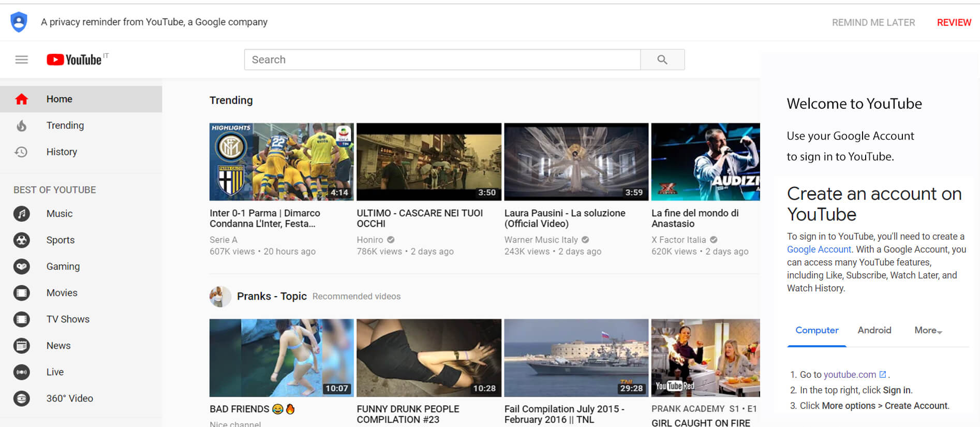
Task: Open the BAD FRIENDS video title
Action: point(252,409)
